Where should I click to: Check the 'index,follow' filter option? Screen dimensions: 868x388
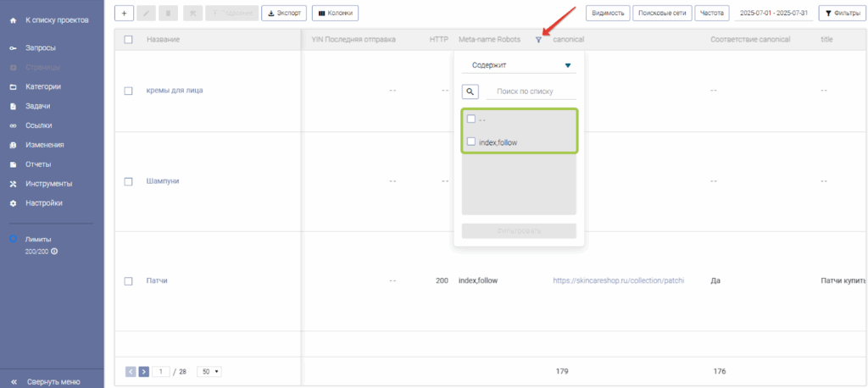(x=471, y=141)
